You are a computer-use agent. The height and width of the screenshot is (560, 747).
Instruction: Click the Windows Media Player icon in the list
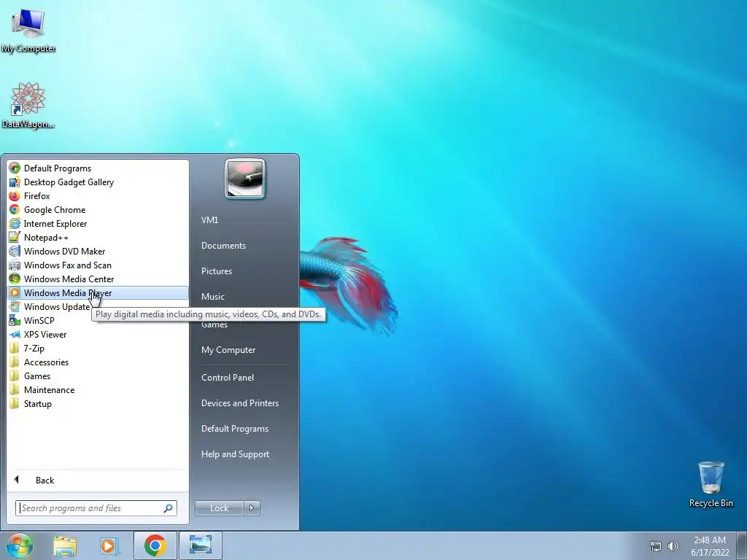pyautogui.click(x=15, y=293)
